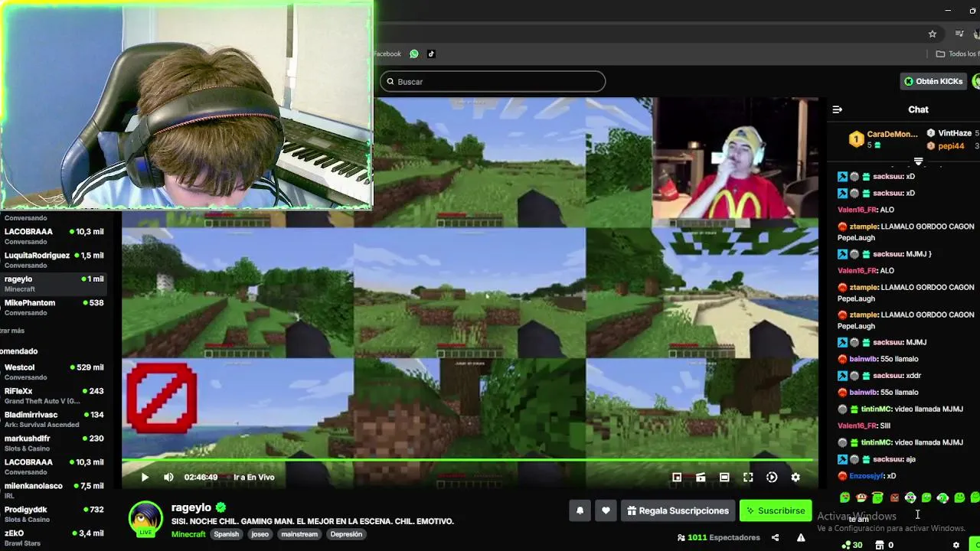The height and width of the screenshot is (551, 980).
Task: Click rageylo live avatar
Action: tap(145, 519)
